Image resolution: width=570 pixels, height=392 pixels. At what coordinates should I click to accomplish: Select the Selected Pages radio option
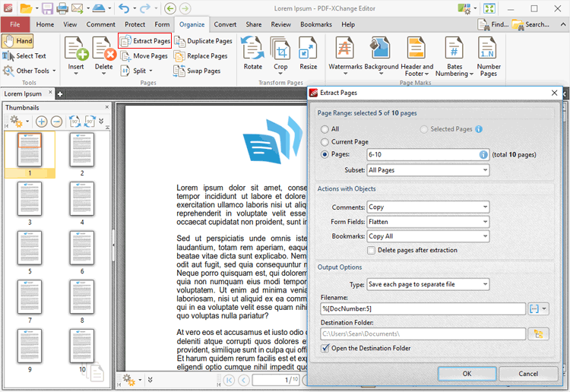tap(423, 129)
